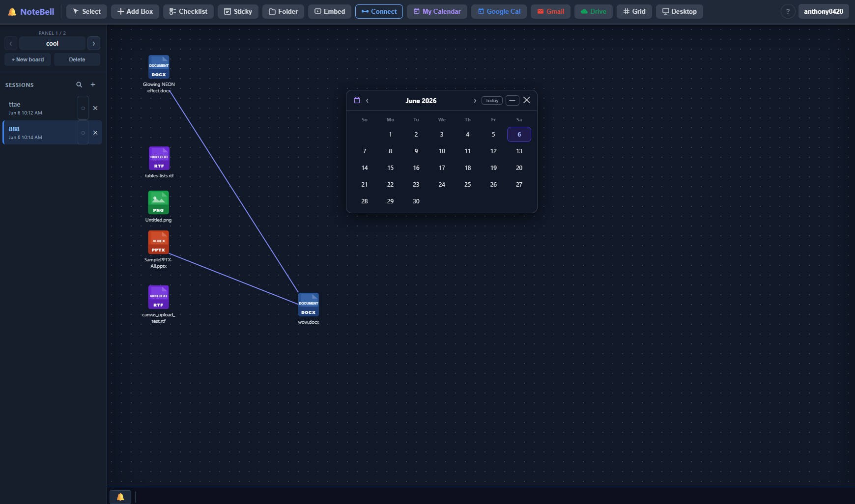Pick June 30 in the calendar
Screen dimensions: 855x504
[x=416, y=201]
